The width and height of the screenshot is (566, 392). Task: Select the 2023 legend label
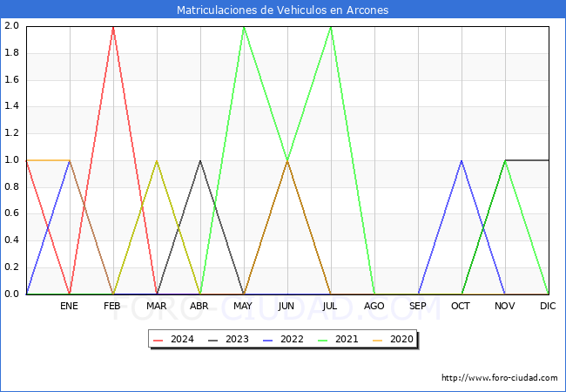[x=237, y=340]
